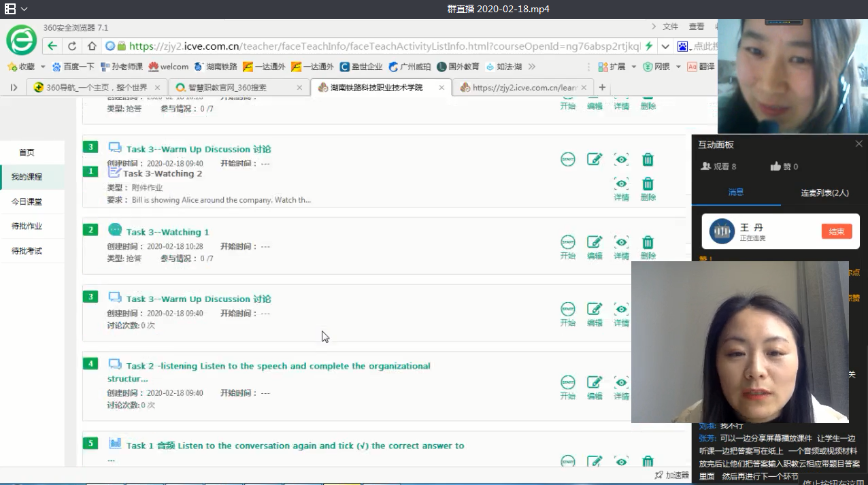Open the address bar history dropdown
868x485 pixels.
pyautogui.click(x=665, y=46)
